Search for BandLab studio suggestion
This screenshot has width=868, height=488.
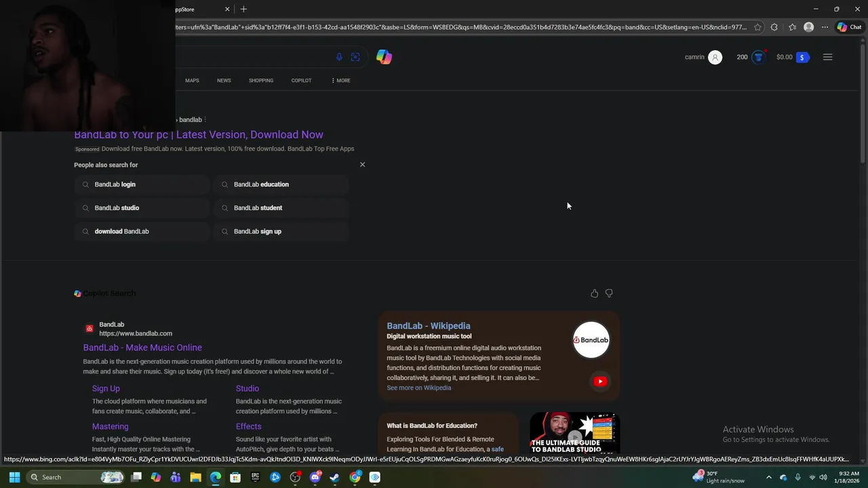coord(142,208)
